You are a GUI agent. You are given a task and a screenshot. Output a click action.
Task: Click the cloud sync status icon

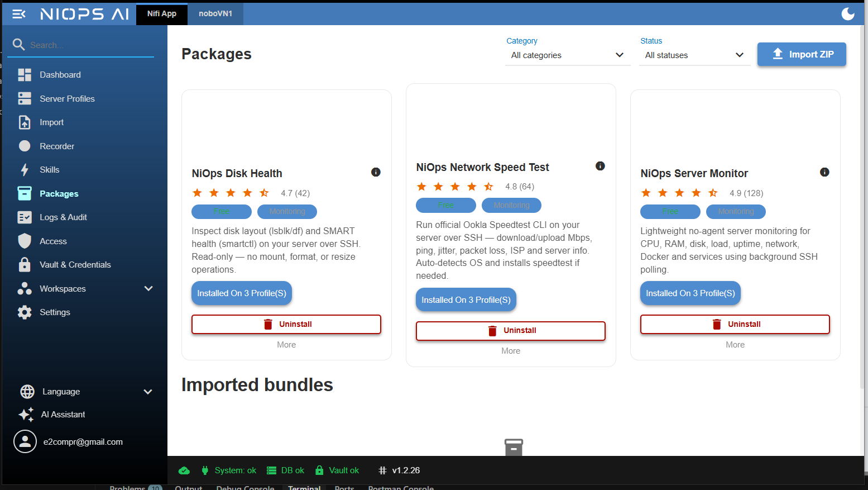click(x=184, y=470)
